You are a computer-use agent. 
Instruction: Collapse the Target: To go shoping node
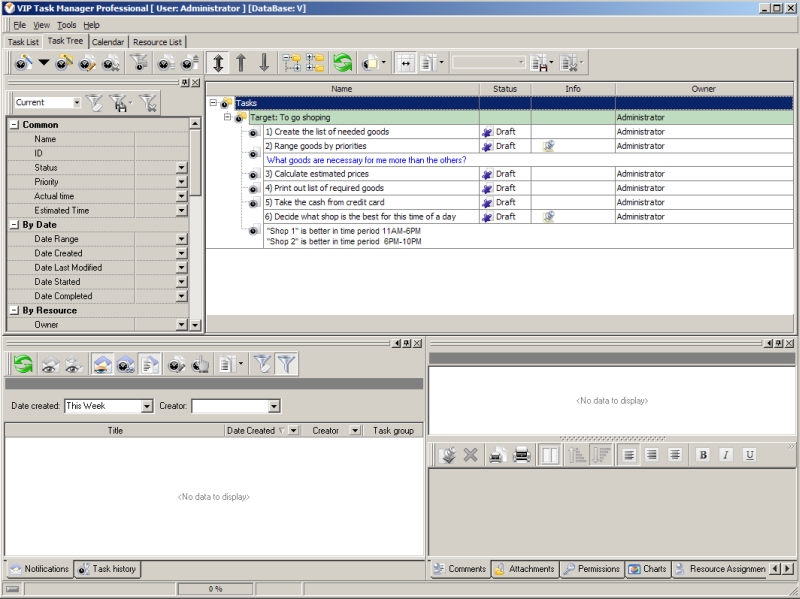pos(227,117)
